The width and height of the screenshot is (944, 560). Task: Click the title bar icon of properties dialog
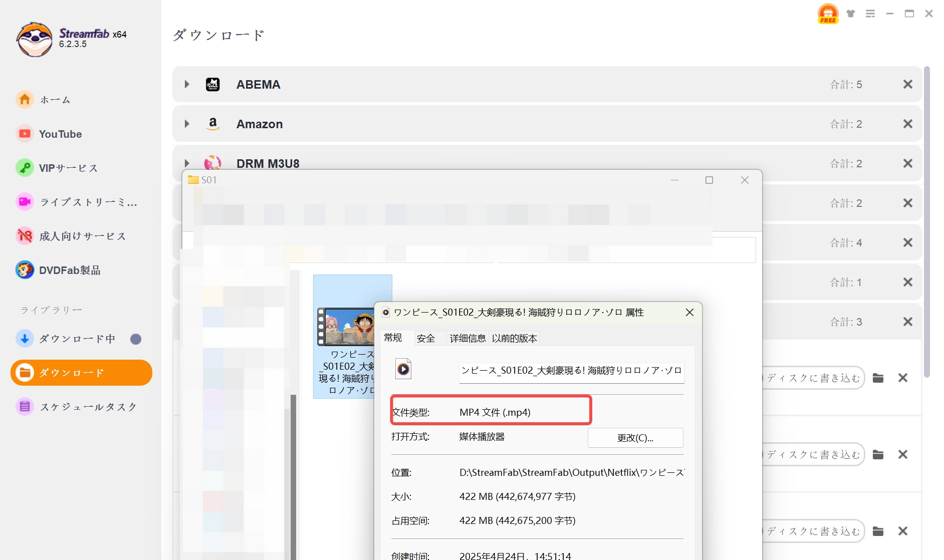(386, 313)
